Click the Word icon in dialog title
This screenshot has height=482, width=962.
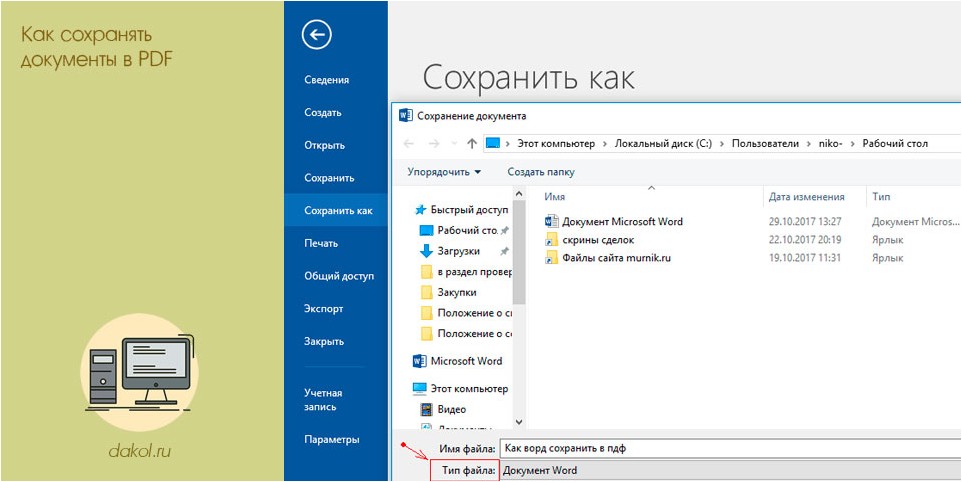(406, 115)
